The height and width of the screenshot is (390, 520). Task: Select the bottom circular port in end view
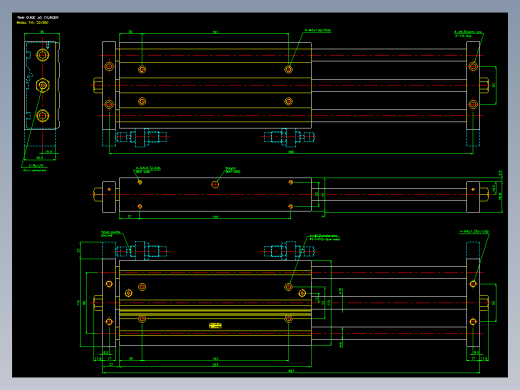[x=43, y=116]
